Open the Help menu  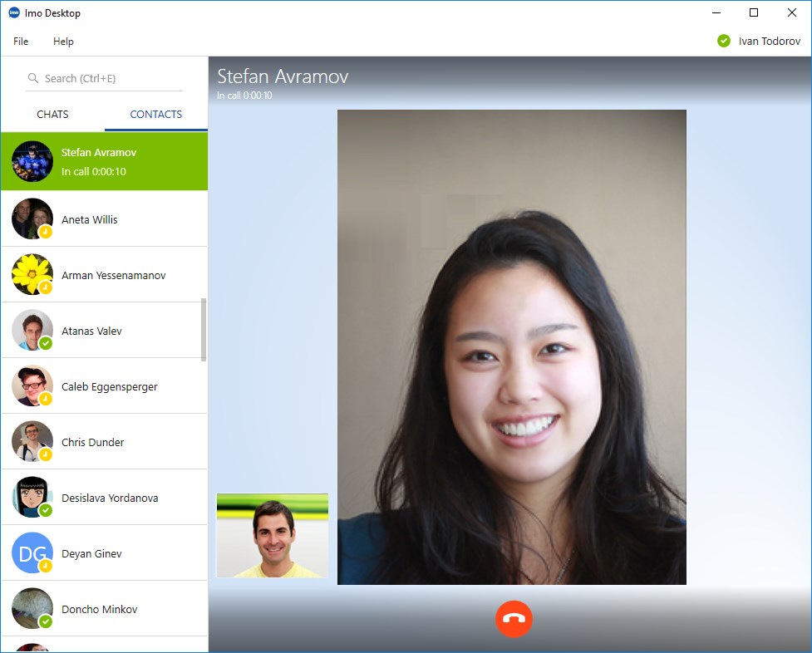63,42
